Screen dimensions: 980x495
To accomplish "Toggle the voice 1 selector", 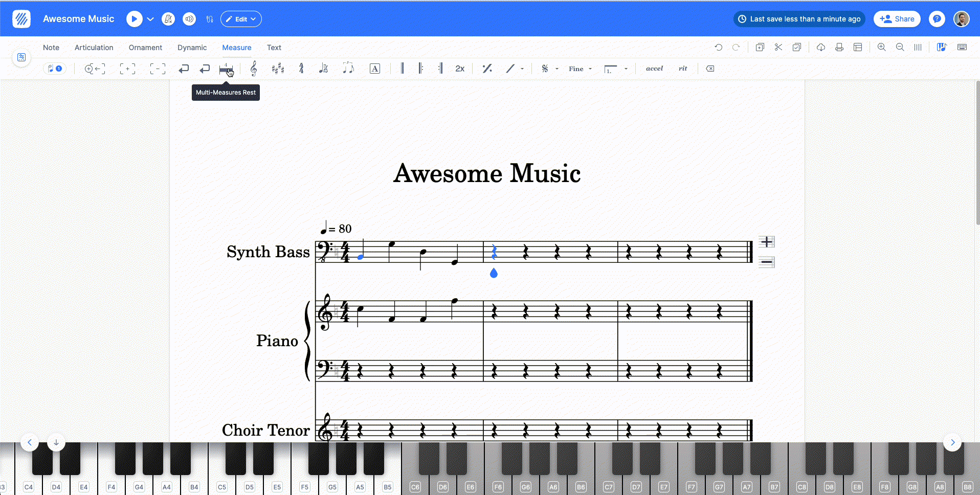I will pos(55,69).
